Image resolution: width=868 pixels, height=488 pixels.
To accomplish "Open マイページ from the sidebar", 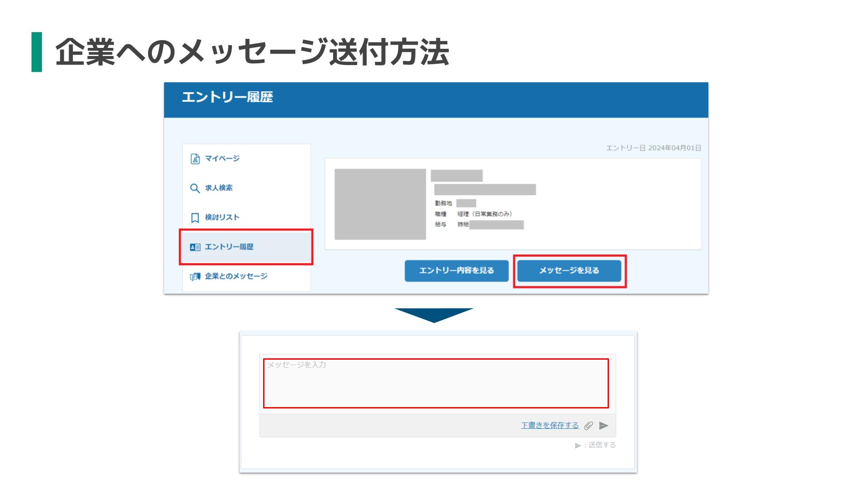I will click(222, 158).
